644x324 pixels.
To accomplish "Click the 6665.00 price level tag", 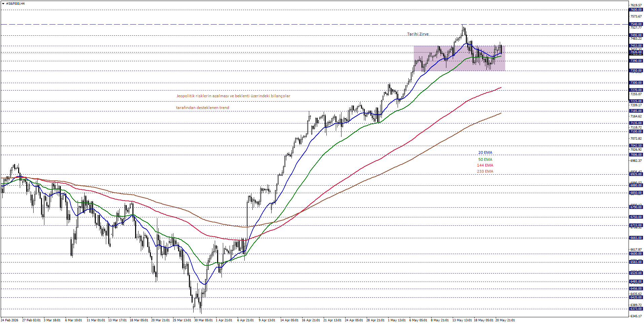I will tap(636, 238).
